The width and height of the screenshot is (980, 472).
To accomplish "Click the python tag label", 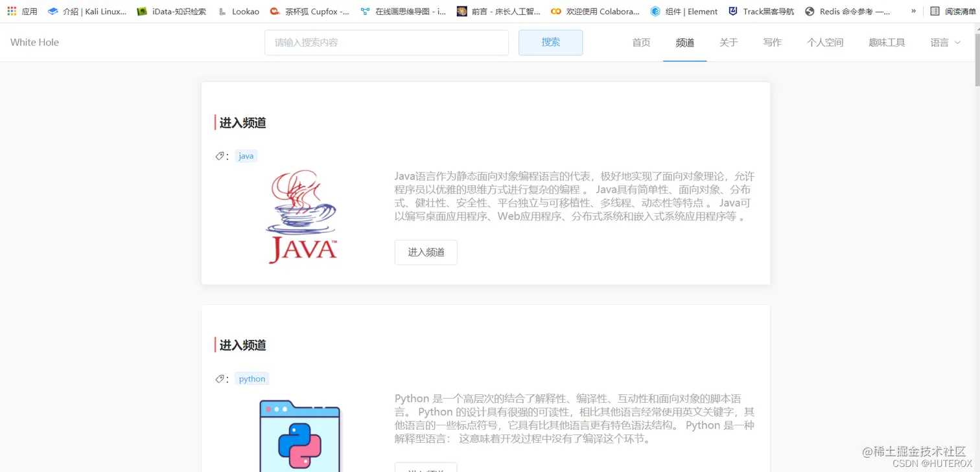I will tap(251, 379).
